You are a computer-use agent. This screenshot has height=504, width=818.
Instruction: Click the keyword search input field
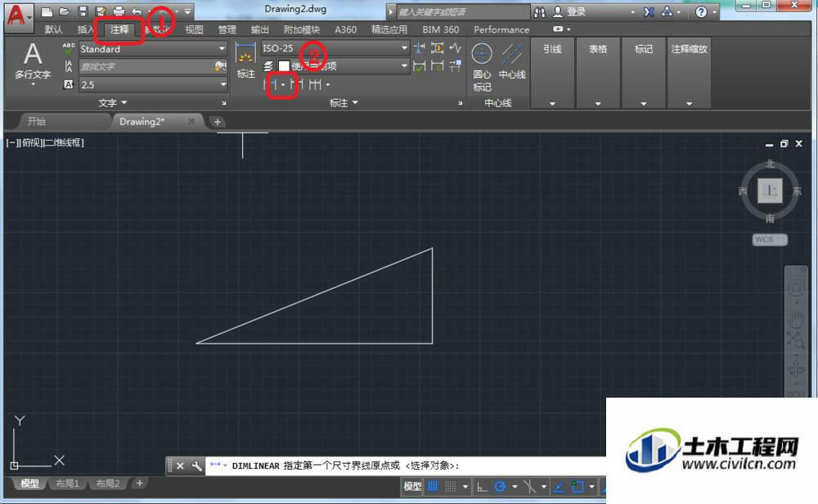(x=463, y=11)
